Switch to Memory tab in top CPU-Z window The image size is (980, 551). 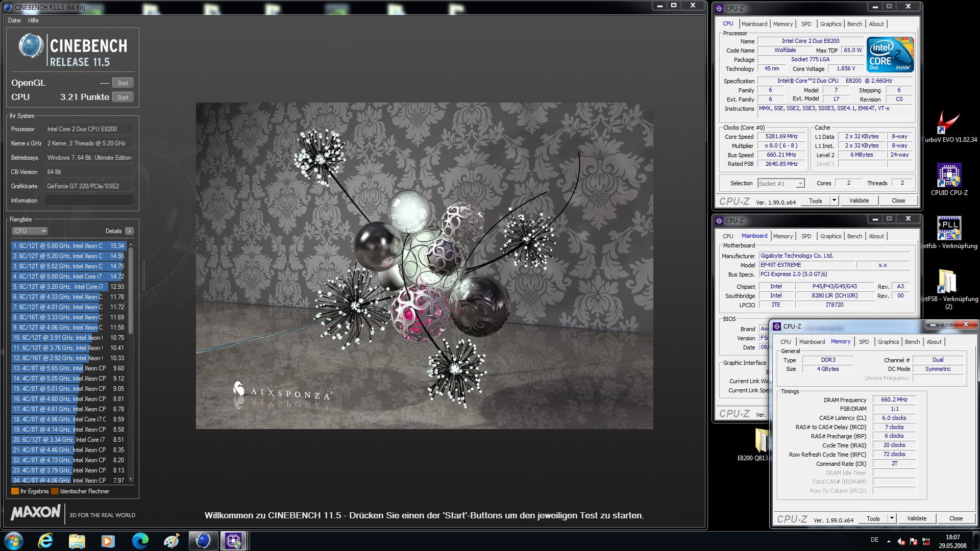tap(783, 24)
